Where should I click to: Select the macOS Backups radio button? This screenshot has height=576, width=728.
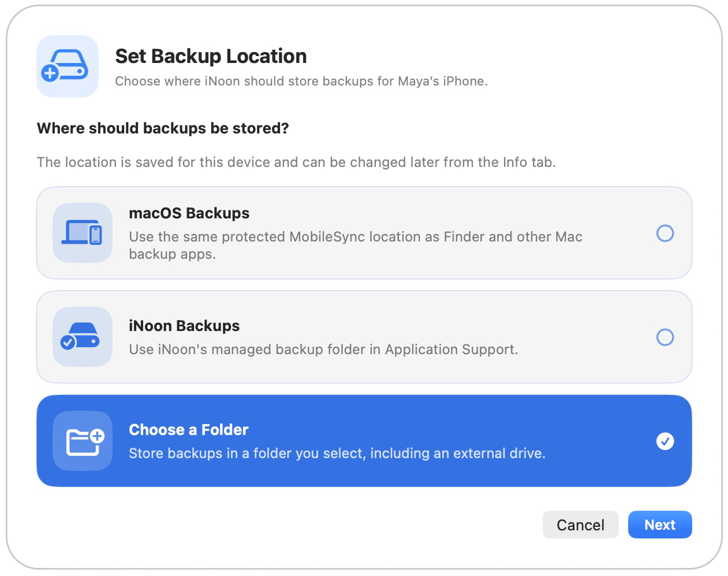(x=665, y=233)
